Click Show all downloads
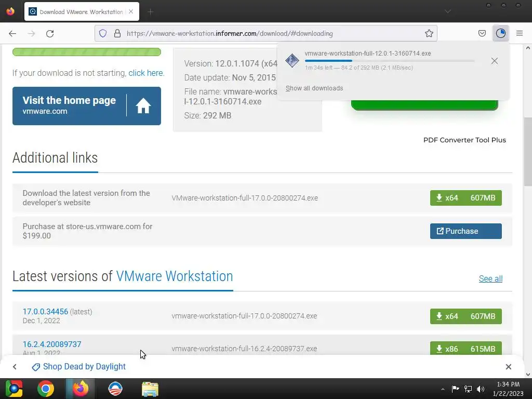Viewport: 532px width, 399px height. [x=314, y=88]
